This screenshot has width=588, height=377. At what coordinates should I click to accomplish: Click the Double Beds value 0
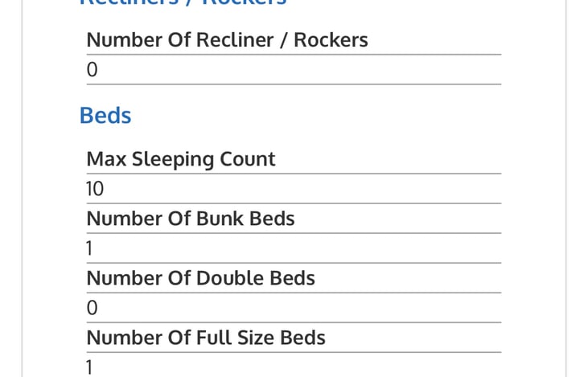point(93,308)
